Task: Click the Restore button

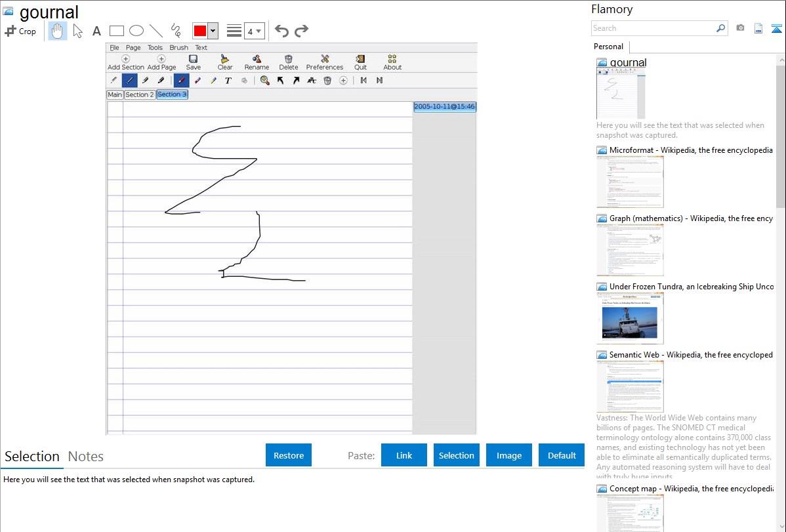Action: (289, 455)
